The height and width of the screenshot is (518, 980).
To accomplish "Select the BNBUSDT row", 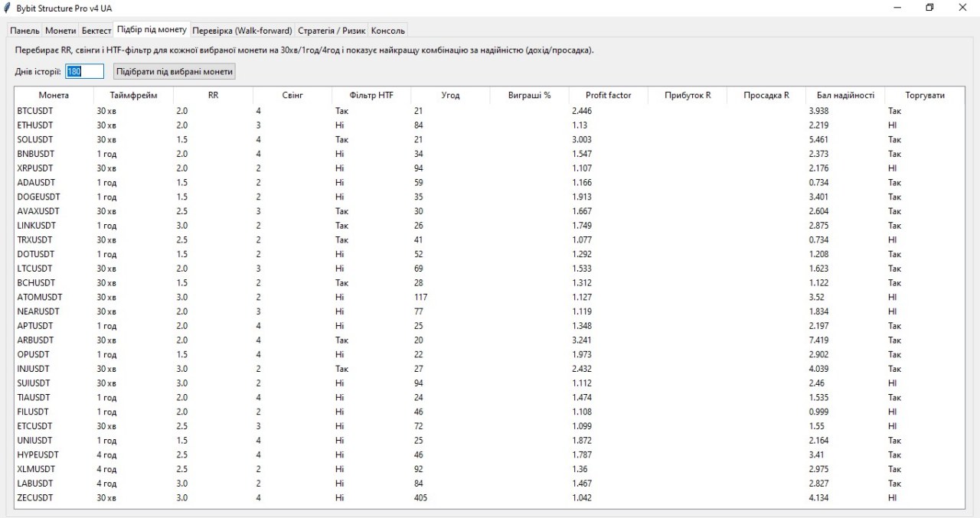I will (x=489, y=154).
